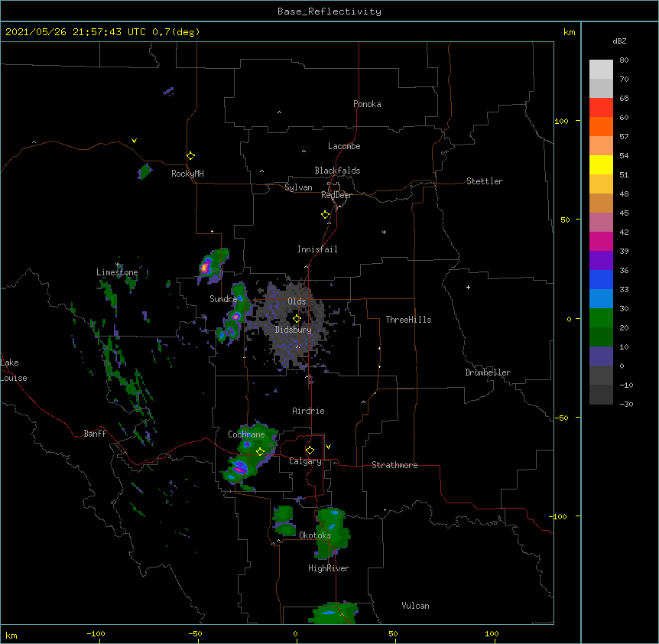The height and width of the screenshot is (644, 659).
Task: Click the storm cell core southwest of Cochrane
Action: point(239,467)
